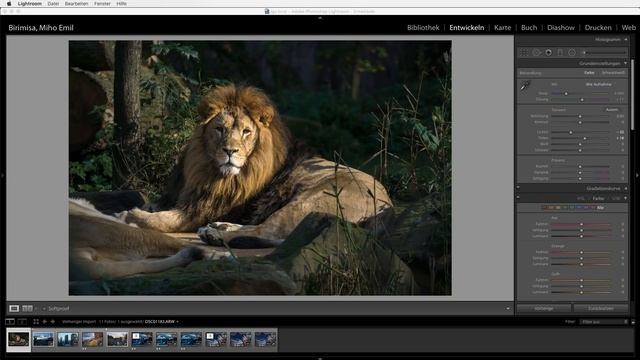Enable the Softproof checkbox
The height and width of the screenshot is (360, 640).
coord(44,309)
